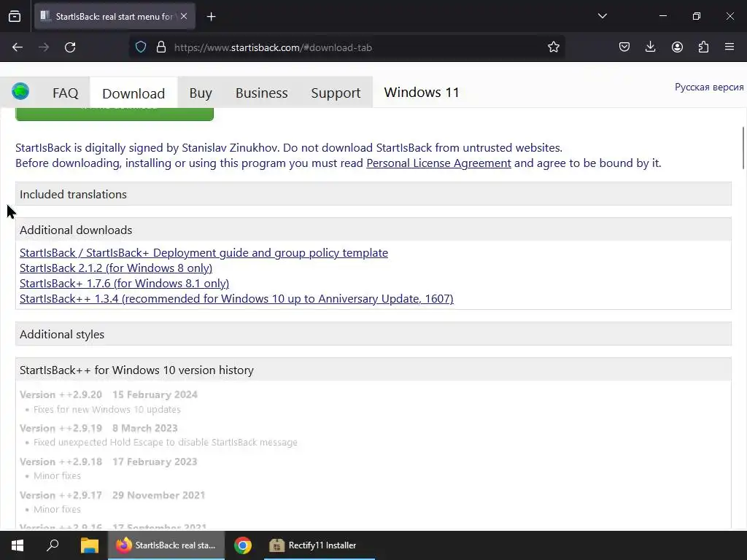Open the FAQ tab
Viewport: 747px width, 560px height.
65,93
